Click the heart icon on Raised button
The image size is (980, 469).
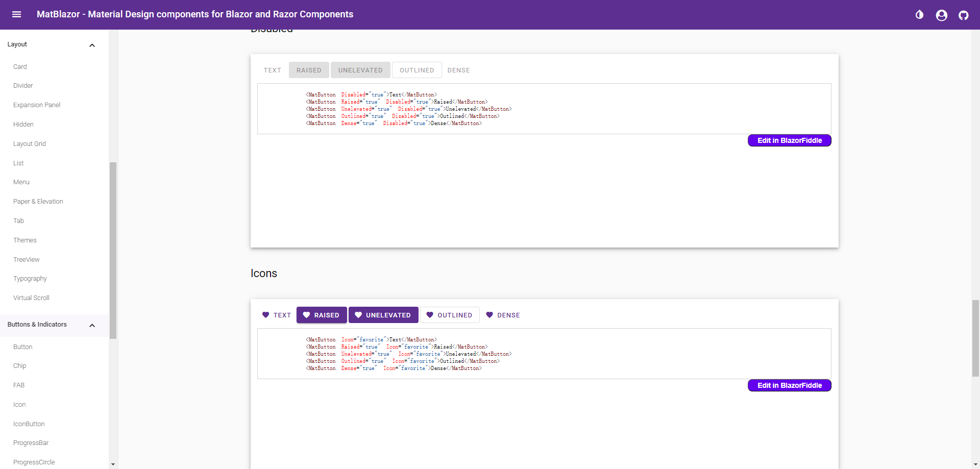pyautogui.click(x=306, y=315)
